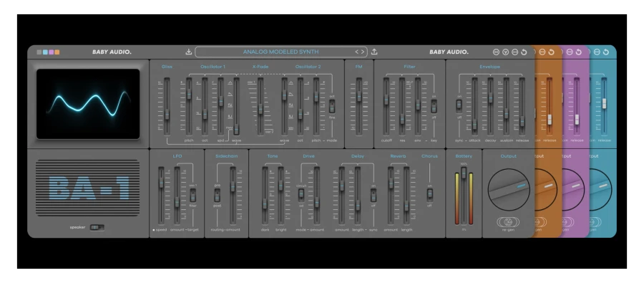Click the release slider in blue window
The width and height of the screenshot is (644, 283).
pyautogui.click(x=604, y=103)
